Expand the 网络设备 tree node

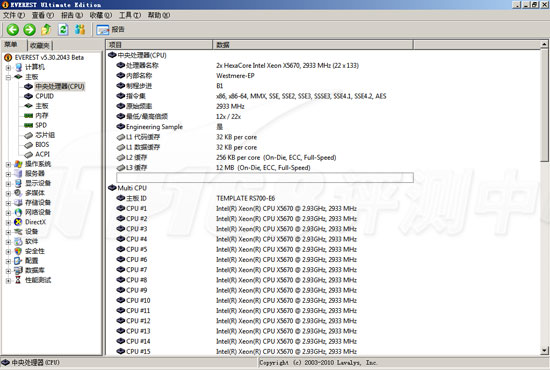click(8, 213)
